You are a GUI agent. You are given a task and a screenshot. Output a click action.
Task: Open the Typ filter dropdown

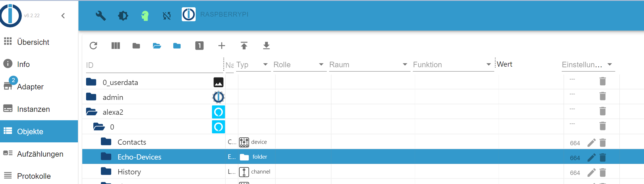(x=265, y=64)
